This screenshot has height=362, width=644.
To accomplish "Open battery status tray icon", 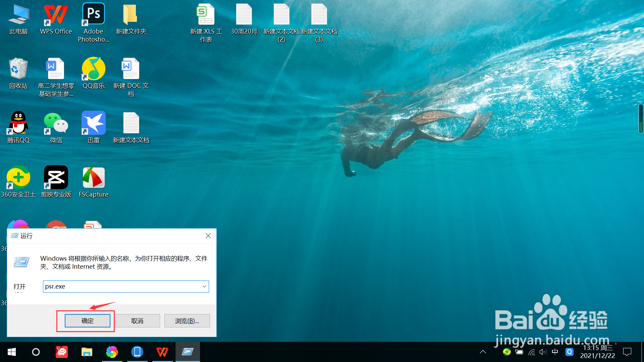I will click(x=519, y=352).
